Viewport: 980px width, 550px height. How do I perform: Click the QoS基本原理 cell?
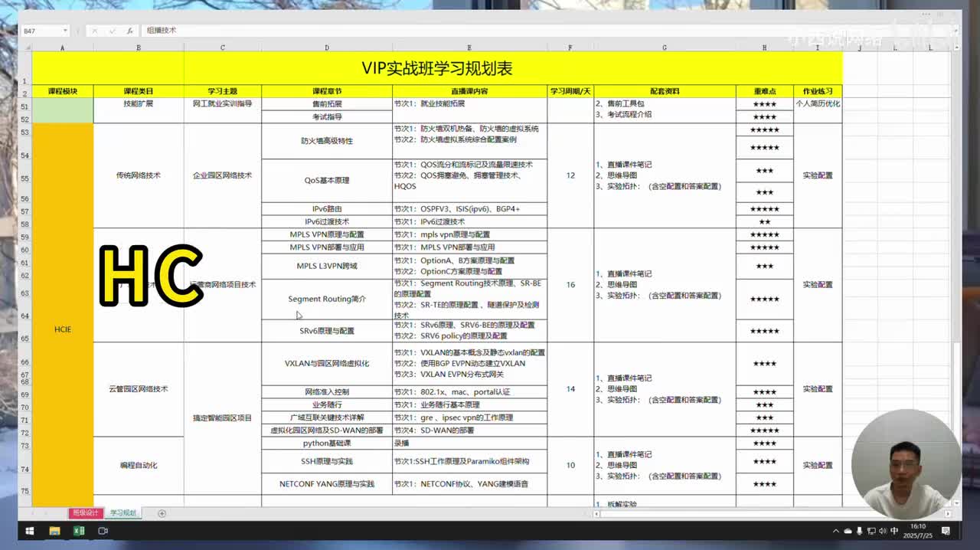(327, 181)
